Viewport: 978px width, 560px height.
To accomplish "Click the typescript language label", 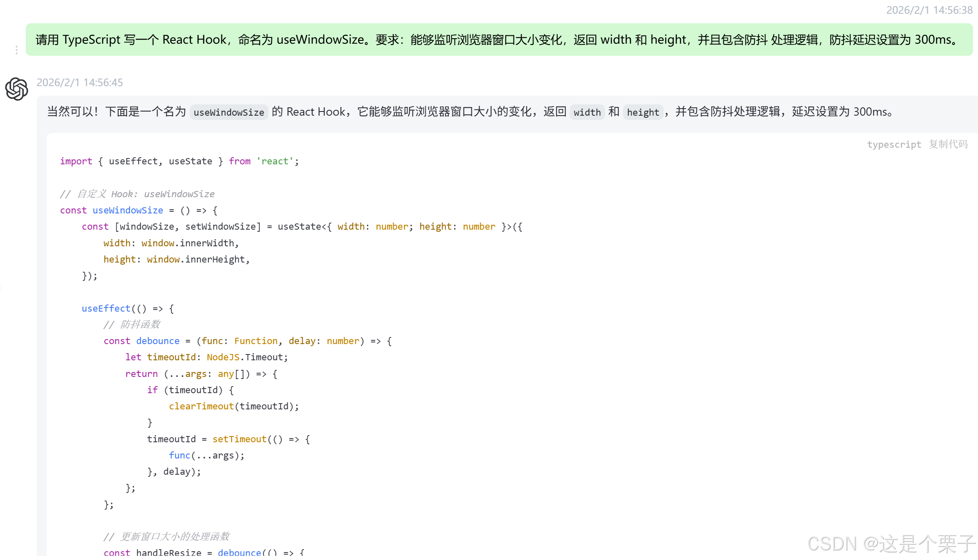I will (x=894, y=144).
